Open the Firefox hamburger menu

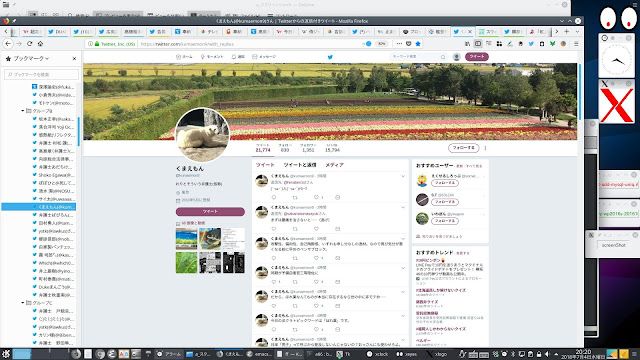tap(576, 44)
